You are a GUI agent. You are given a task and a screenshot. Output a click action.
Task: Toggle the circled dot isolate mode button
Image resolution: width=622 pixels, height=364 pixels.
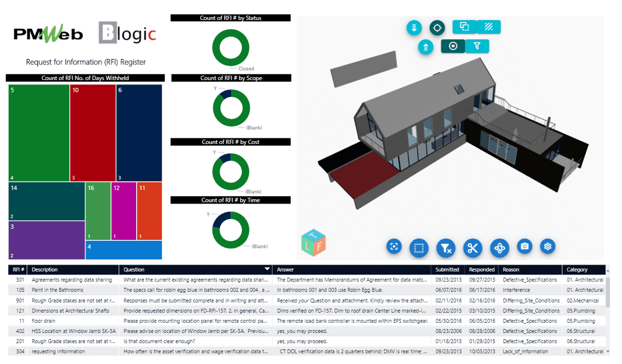pyautogui.click(x=453, y=46)
